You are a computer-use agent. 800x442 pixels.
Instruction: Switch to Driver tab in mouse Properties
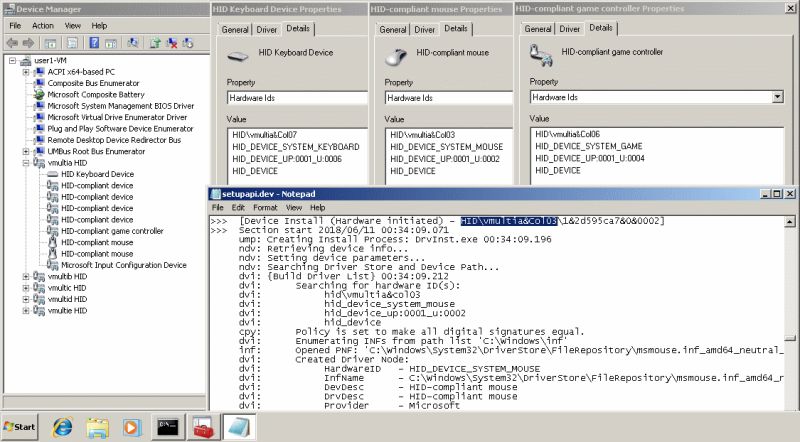tap(424, 30)
